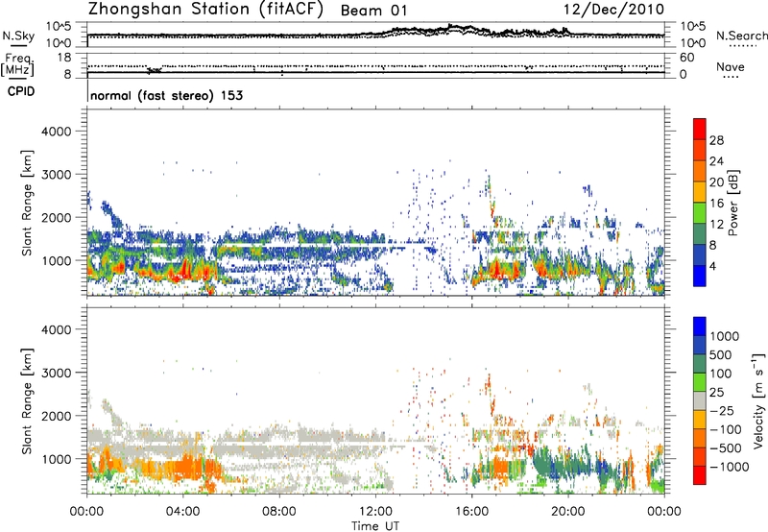768x532 pixels.
Task: Click the '24' label on Power colorbar
Action: [x=716, y=161]
